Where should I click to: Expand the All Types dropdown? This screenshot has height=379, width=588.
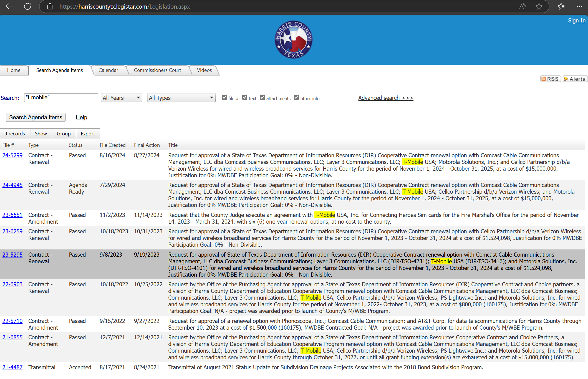click(181, 98)
